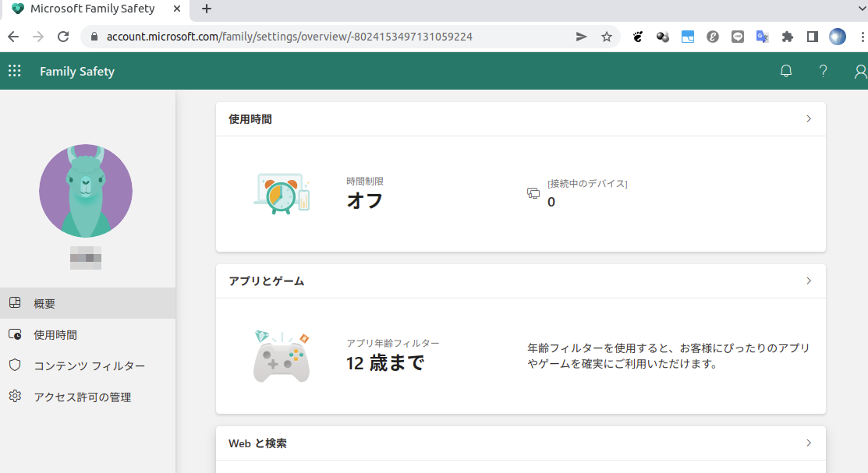
Task: Click the age filter description text
Action: click(668, 355)
